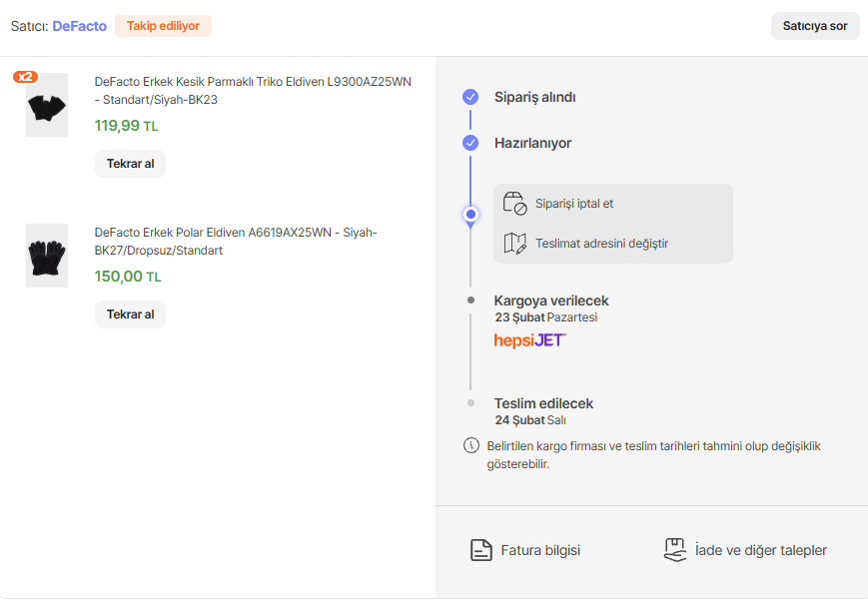This screenshot has width=868, height=606.
Task: Click the info icon beside the delivery note
Action: [471, 445]
